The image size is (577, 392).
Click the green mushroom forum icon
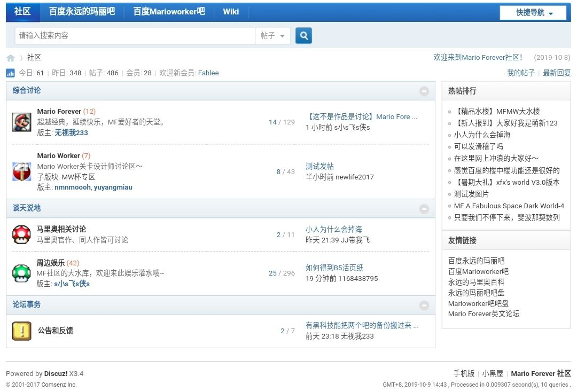(x=22, y=273)
